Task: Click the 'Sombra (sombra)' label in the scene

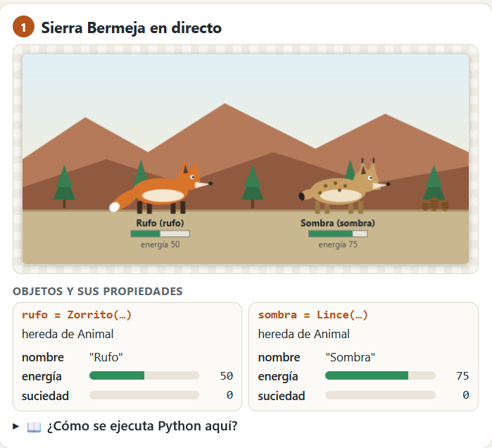Action: point(338,223)
